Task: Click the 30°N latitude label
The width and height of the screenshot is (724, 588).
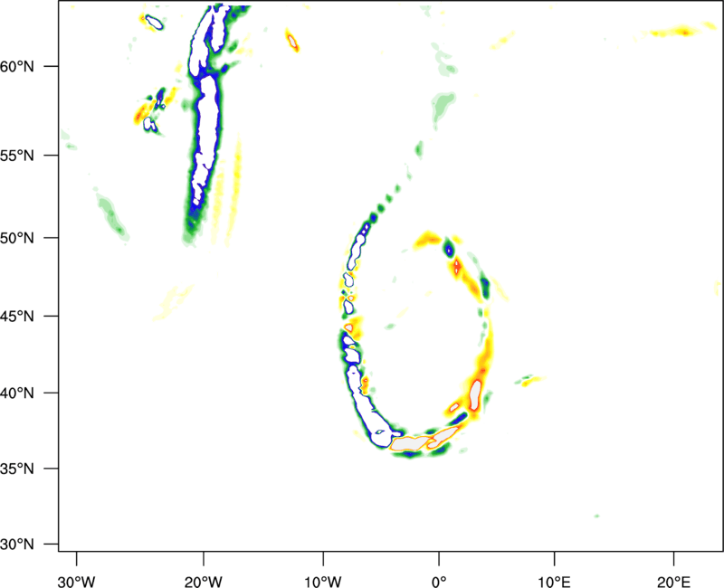Action: 17,545
